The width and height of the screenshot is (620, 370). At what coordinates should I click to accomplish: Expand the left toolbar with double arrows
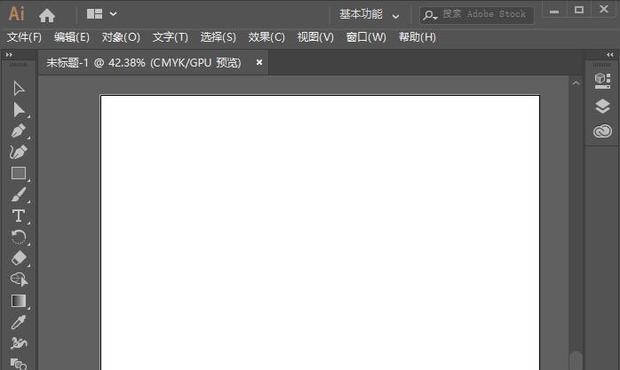9,55
